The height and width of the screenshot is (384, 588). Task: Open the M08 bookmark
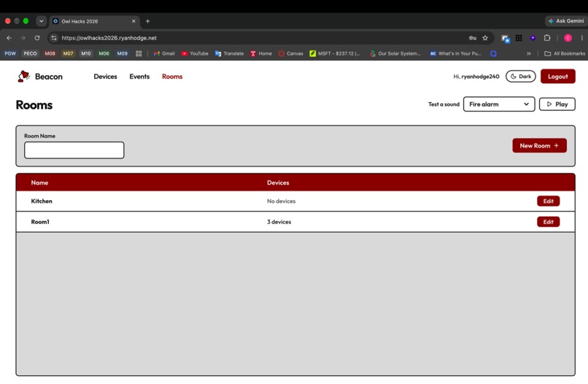[50, 54]
